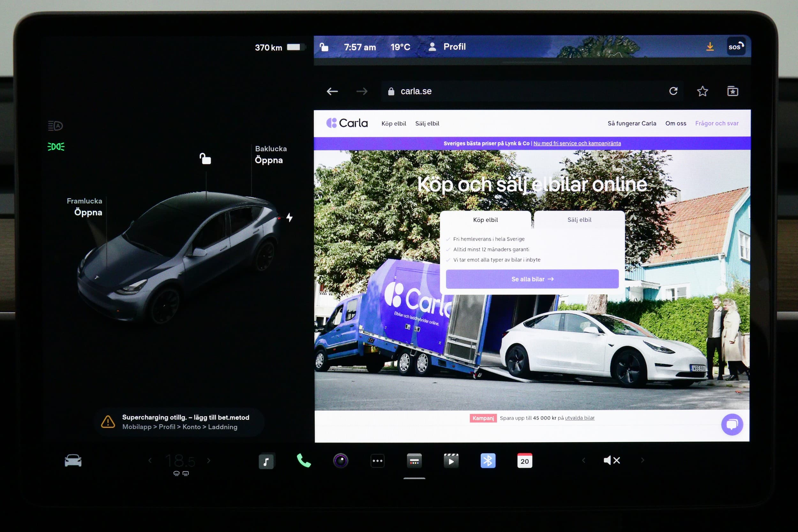The width and height of the screenshot is (798, 532).
Task: Click the Carla logo
Action: [x=347, y=123]
